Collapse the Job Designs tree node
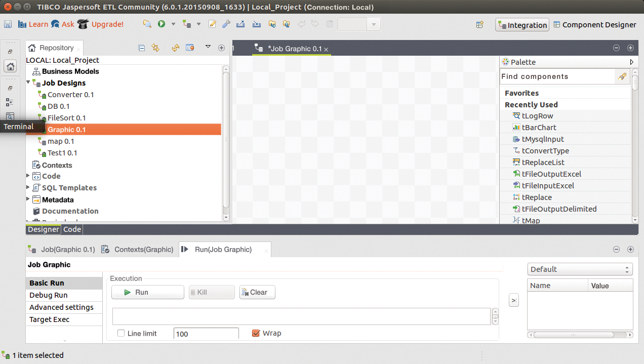Screen dimensions: 644x364 29,83
